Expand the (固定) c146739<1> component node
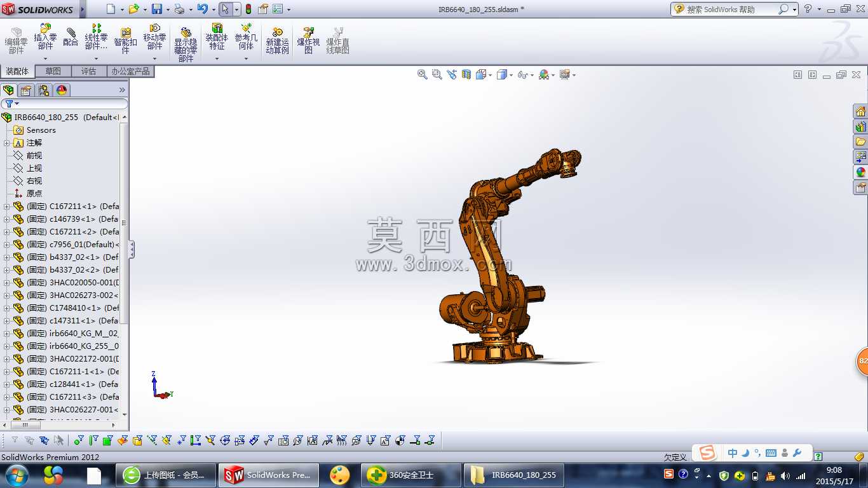868x488 pixels. point(7,219)
